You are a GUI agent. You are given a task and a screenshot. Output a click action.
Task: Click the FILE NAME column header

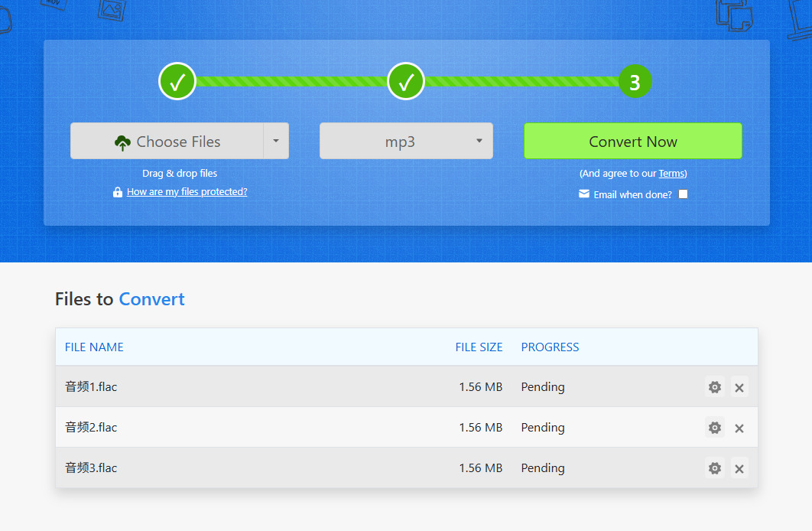point(94,347)
